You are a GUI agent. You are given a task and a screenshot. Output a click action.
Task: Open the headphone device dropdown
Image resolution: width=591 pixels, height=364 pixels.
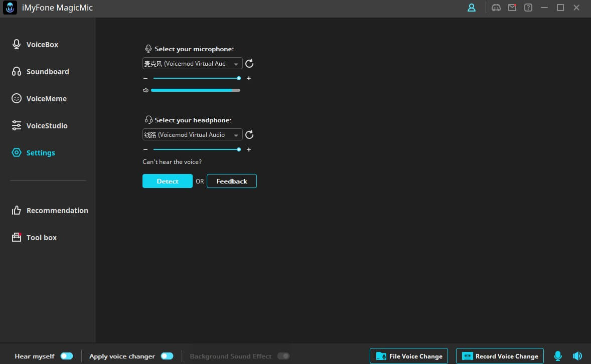click(x=192, y=134)
